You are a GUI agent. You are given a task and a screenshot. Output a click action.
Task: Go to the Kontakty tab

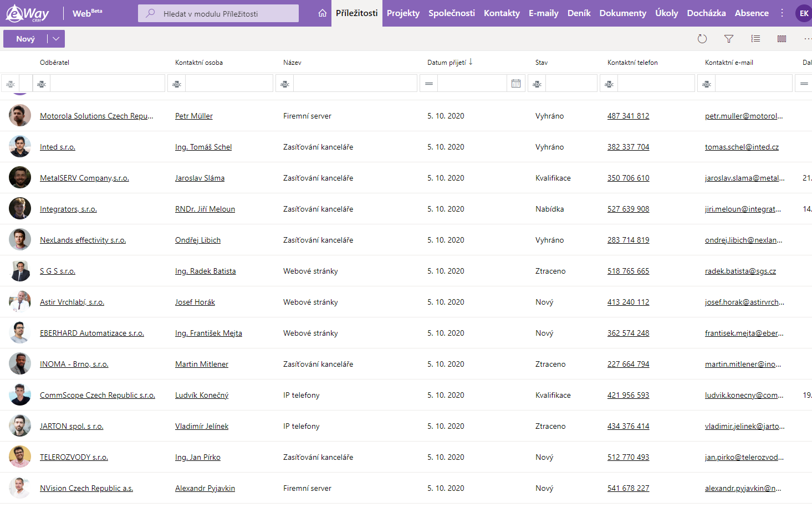click(502, 13)
